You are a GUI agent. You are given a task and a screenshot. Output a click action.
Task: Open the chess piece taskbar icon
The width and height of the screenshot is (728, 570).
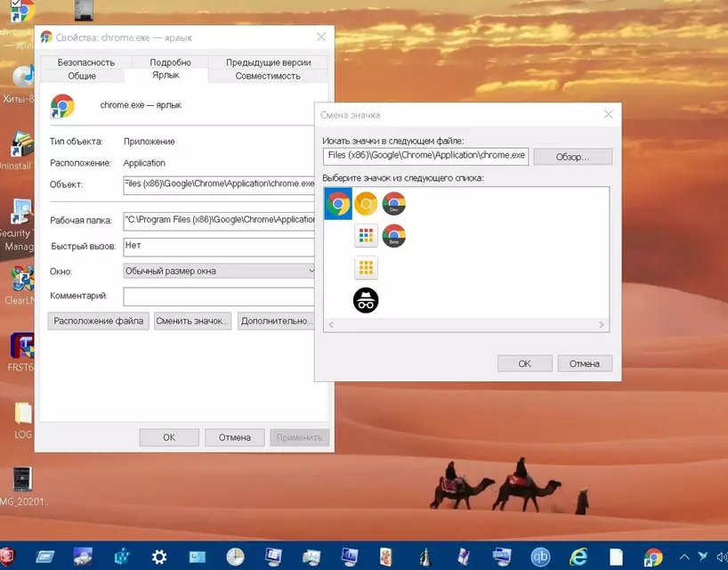[x=425, y=557]
